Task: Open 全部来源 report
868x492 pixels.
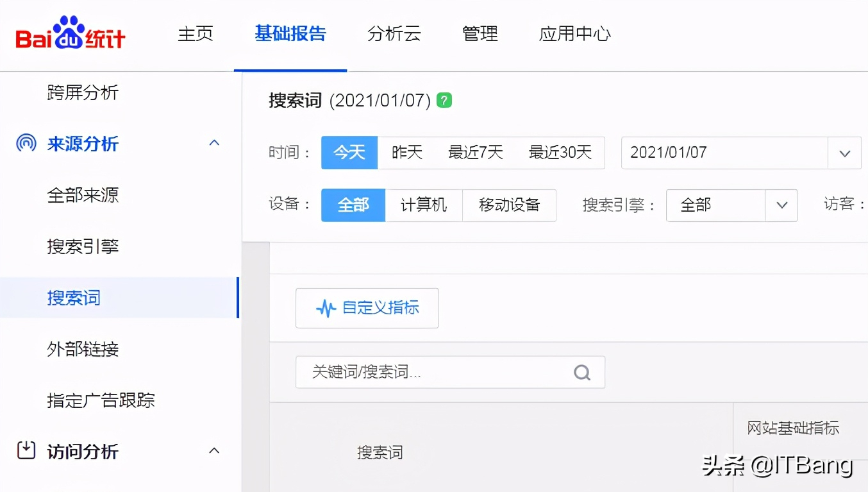Action: click(x=83, y=195)
